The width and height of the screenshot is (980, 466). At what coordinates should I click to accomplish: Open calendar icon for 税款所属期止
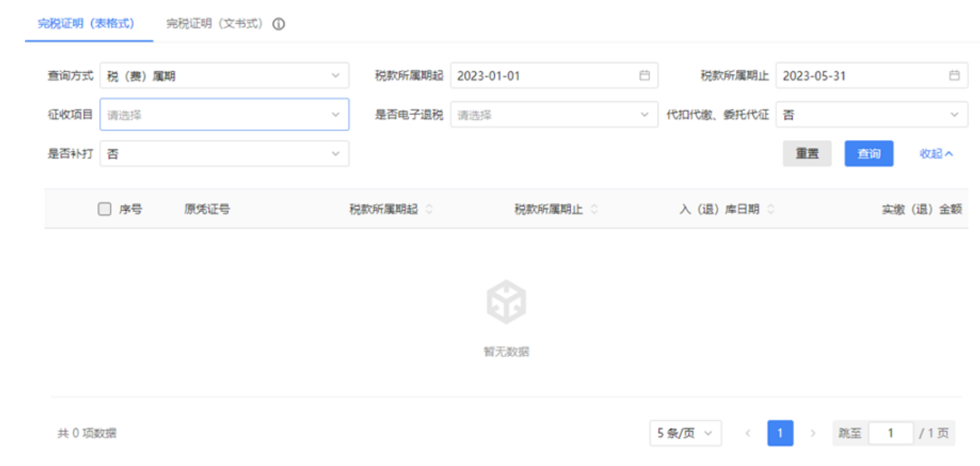[954, 75]
